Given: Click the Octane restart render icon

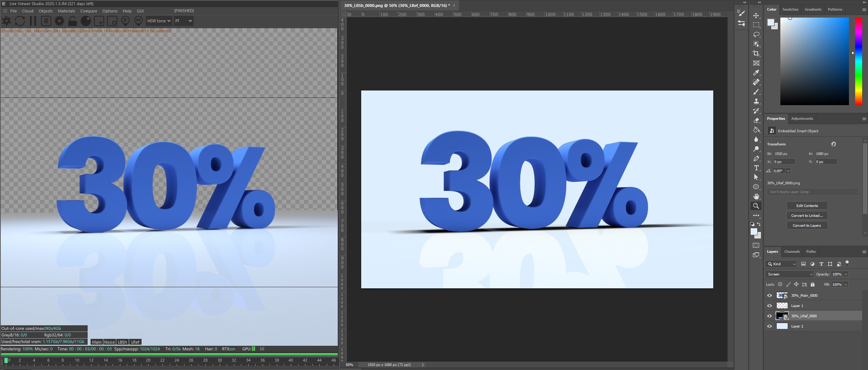Looking at the screenshot, I should [x=7, y=21].
